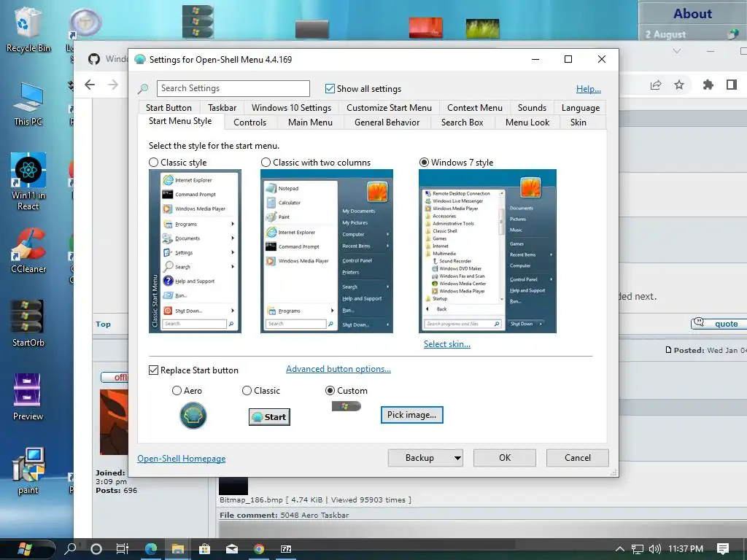This screenshot has width=747, height=560.
Task: Click custom Start button image preview
Action: pyautogui.click(x=347, y=406)
